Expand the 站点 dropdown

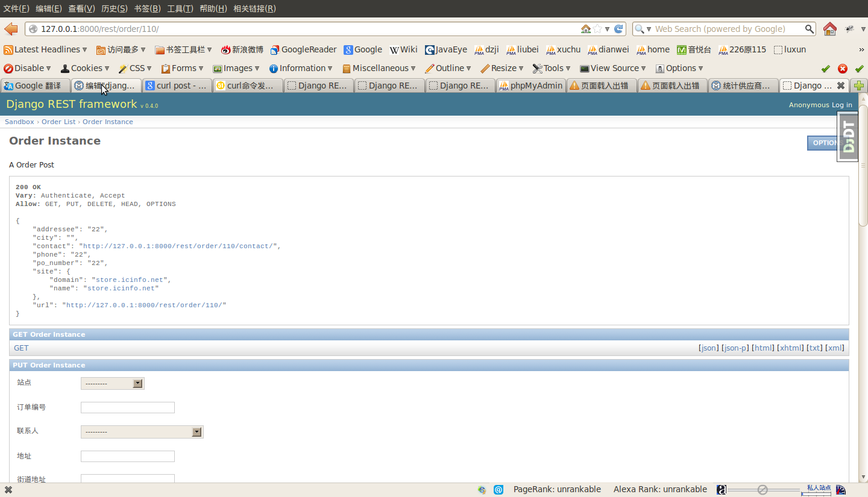(137, 384)
